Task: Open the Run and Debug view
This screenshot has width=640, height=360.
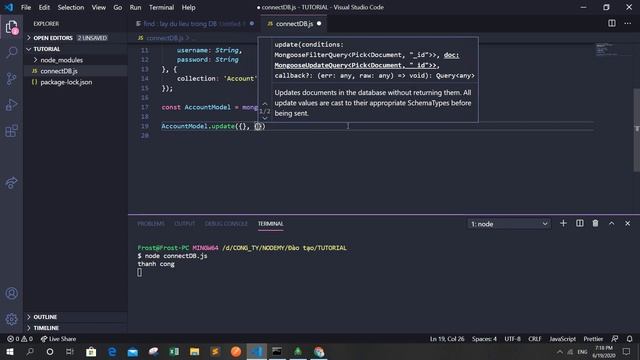Action: (11, 105)
